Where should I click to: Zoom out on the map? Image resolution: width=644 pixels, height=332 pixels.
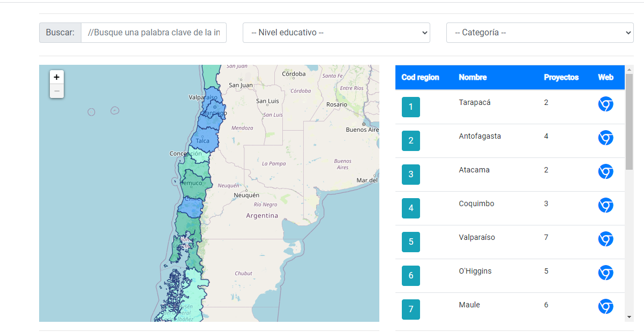point(57,91)
